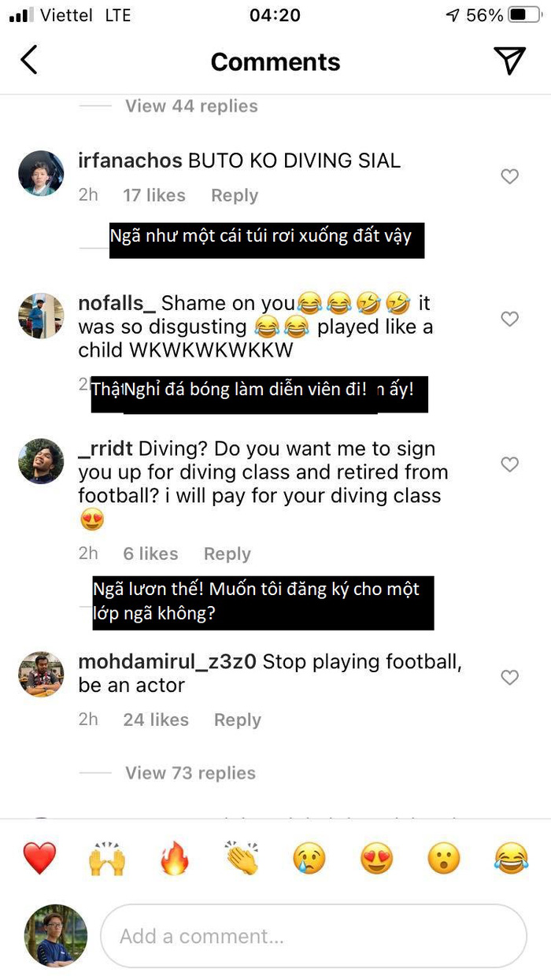
Task: Reply to irfanachos's comment
Action: tap(235, 196)
